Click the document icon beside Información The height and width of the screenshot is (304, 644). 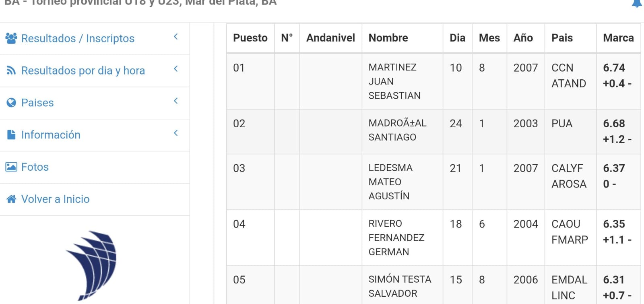(x=11, y=134)
